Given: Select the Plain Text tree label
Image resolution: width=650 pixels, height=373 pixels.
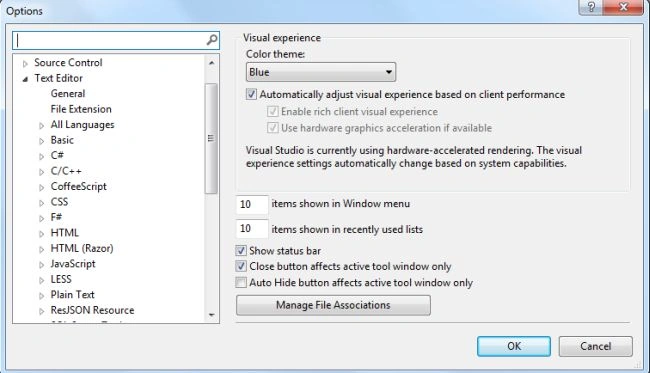Looking at the screenshot, I should coord(73,295).
